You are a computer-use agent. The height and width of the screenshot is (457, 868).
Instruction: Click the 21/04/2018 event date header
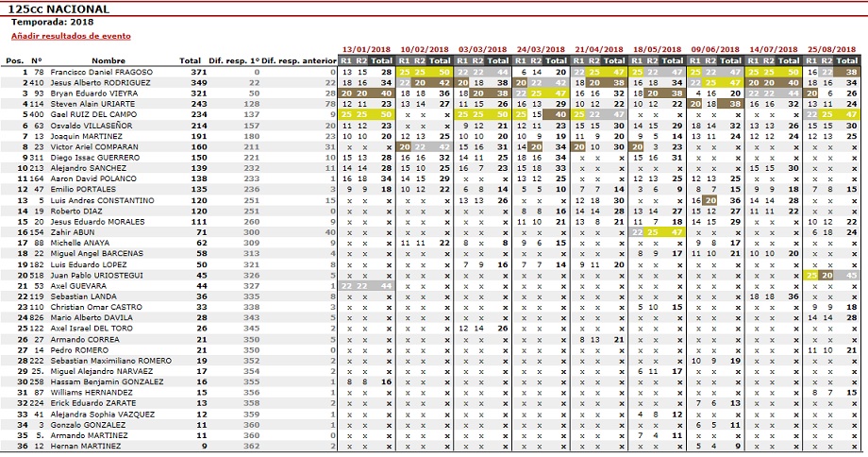[601, 48]
